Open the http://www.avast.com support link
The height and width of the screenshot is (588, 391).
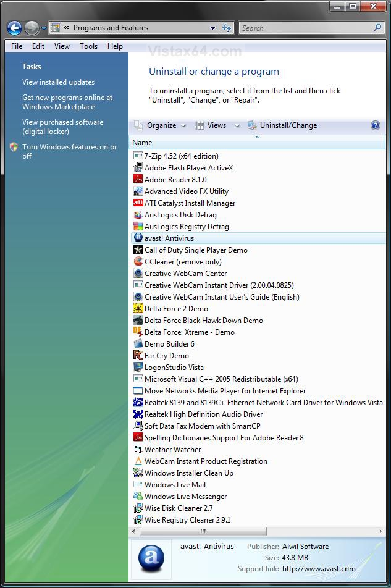(x=319, y=568)
